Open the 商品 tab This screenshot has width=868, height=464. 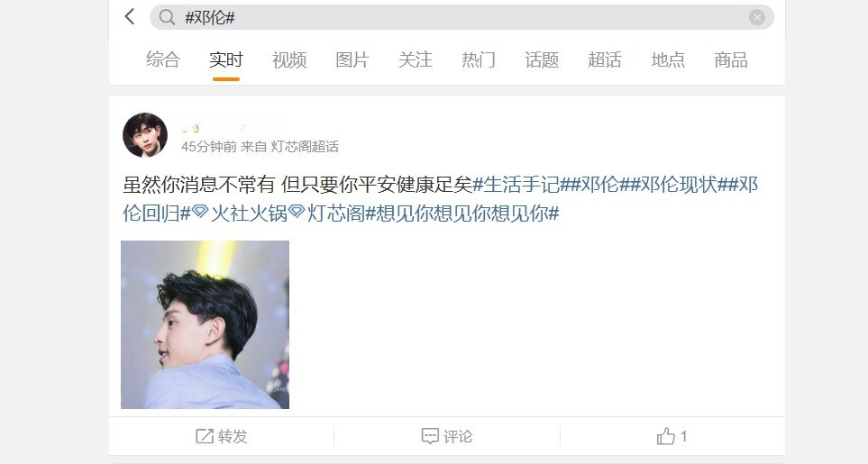pyautogui.click(x=731, y=59)
